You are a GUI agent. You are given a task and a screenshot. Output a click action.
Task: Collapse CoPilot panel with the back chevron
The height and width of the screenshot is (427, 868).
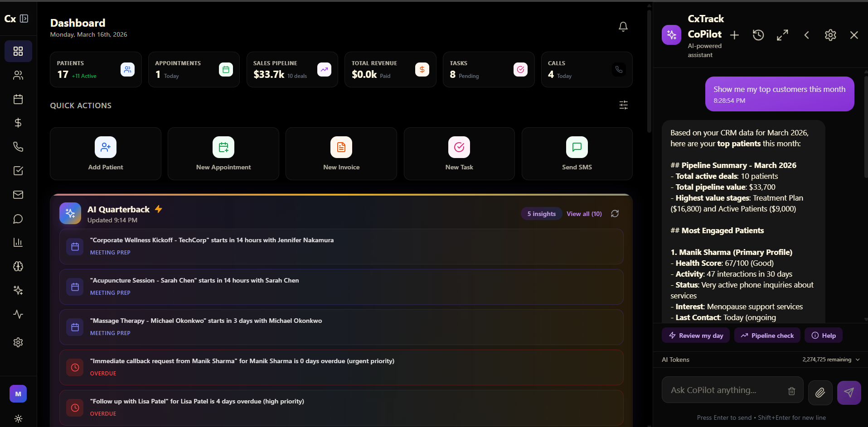pyautogui.click(x=806, y=35)
